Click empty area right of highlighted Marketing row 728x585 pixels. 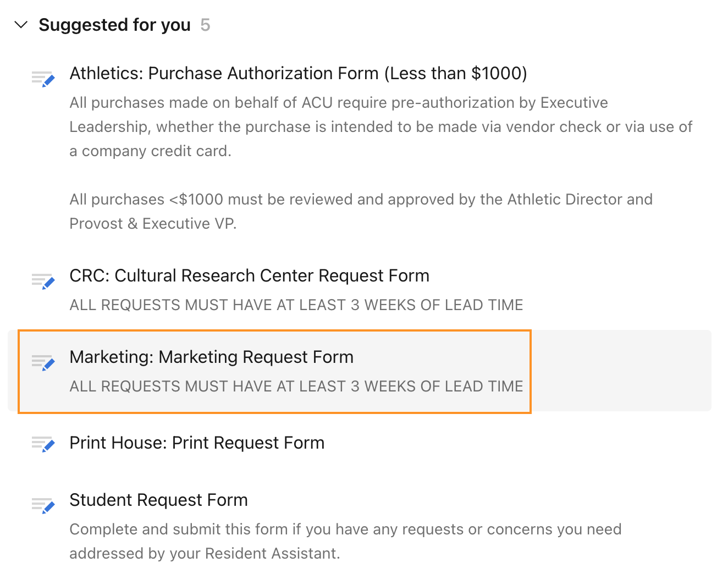tap(621, 371)
